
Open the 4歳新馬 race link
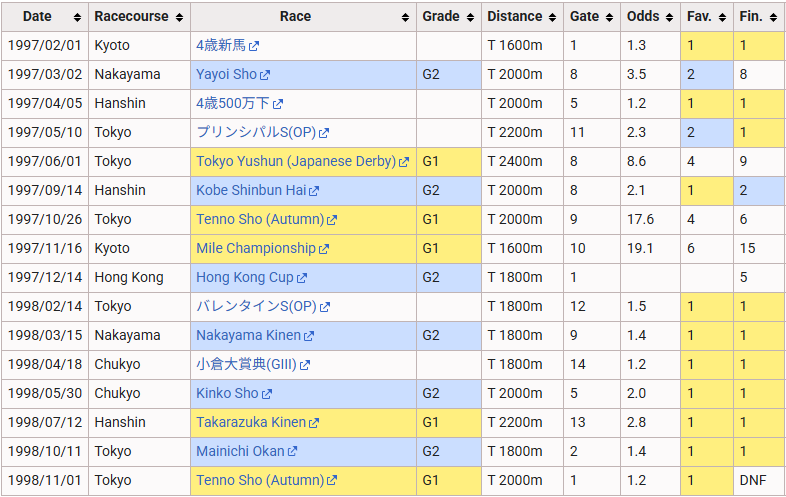221,45
